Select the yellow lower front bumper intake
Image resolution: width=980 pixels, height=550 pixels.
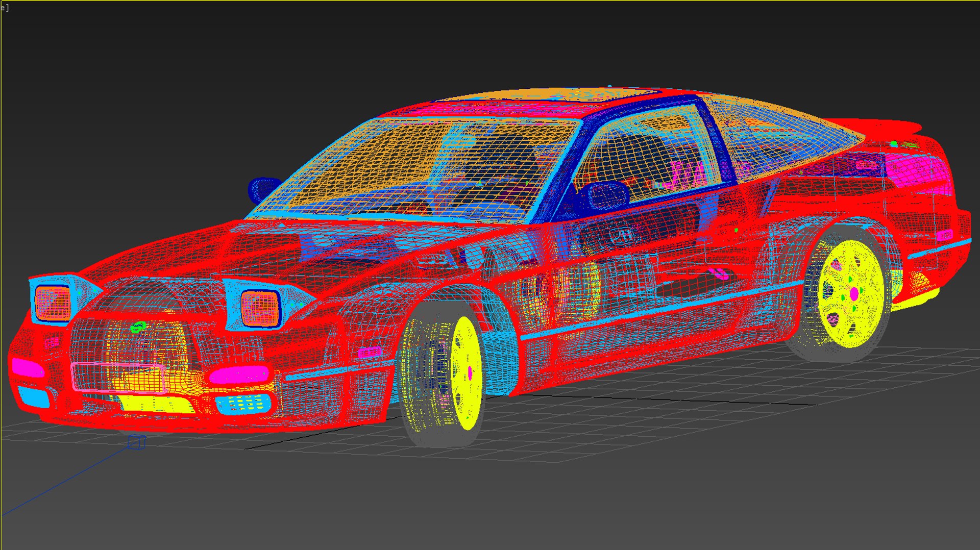click(156, 404)
